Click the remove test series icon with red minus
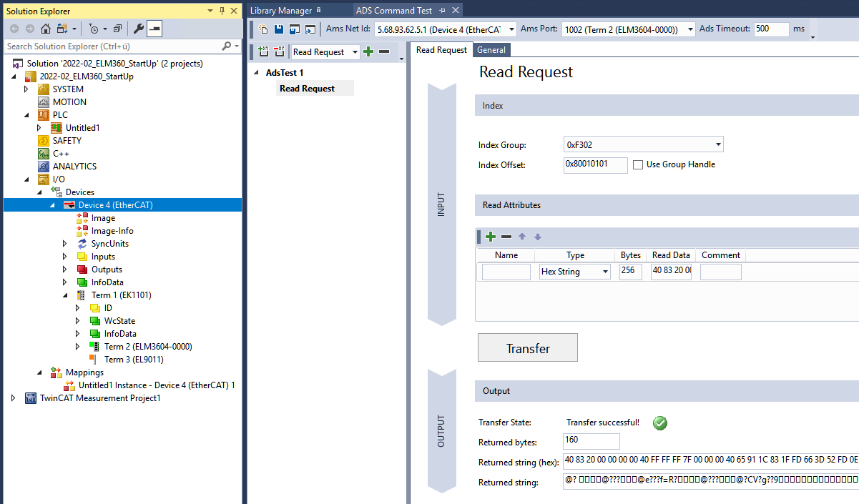 [x=279, y=51]
